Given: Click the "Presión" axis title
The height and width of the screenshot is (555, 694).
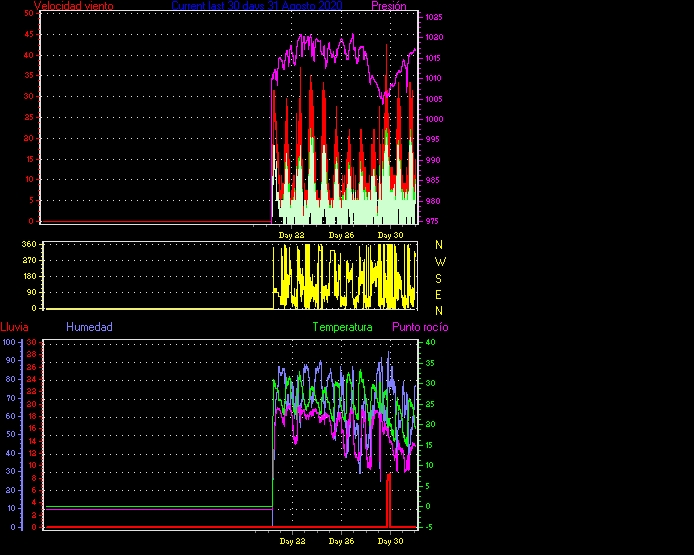Looking at the screenshot, I should coord(389,6).
